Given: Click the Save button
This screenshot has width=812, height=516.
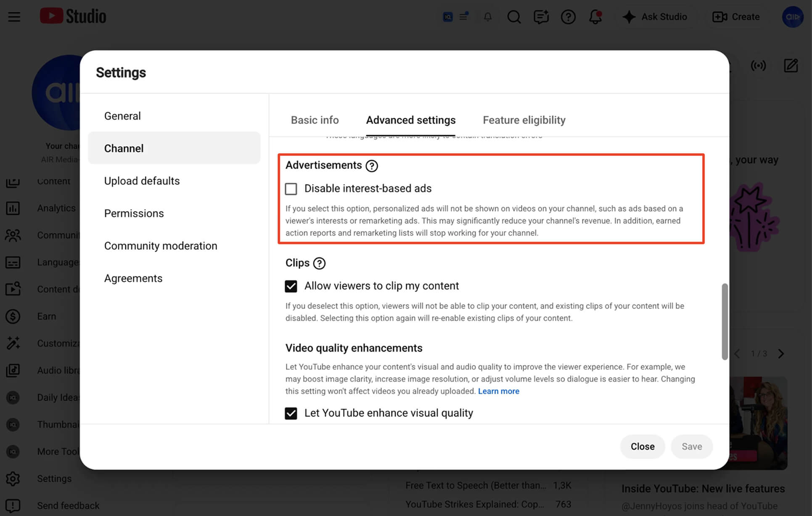Looking at the screenshot, I should coord(692,446).
